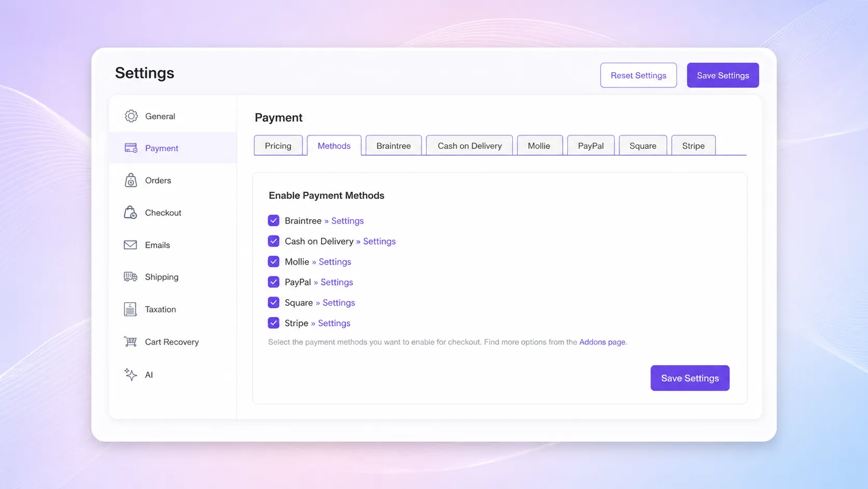Open the Mollie tab
Screen dimensions: 868x489
pos(539,146)
